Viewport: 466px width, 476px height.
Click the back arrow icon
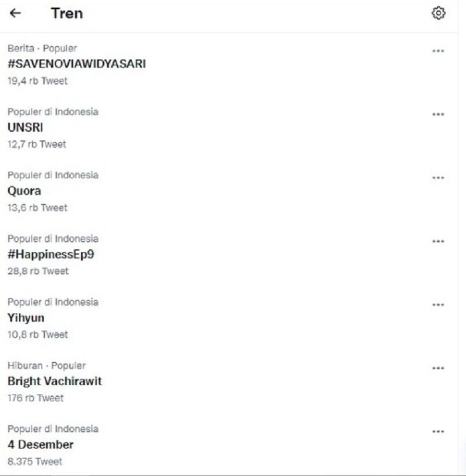pos(16,13)
